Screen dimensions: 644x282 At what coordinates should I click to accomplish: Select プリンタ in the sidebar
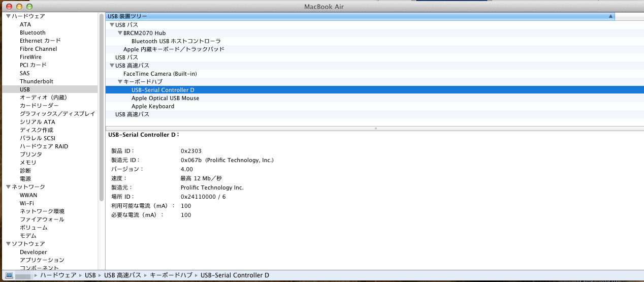31,154
